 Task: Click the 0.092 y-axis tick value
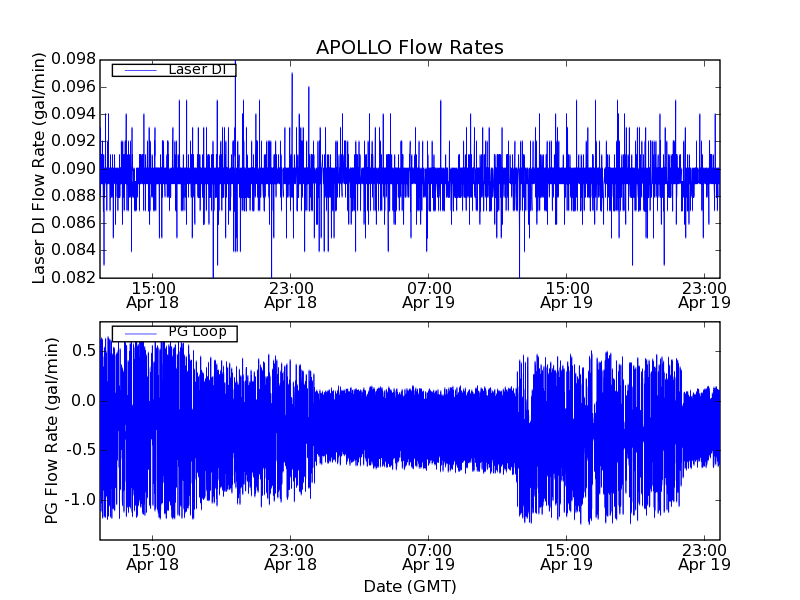tap(73, 141)
